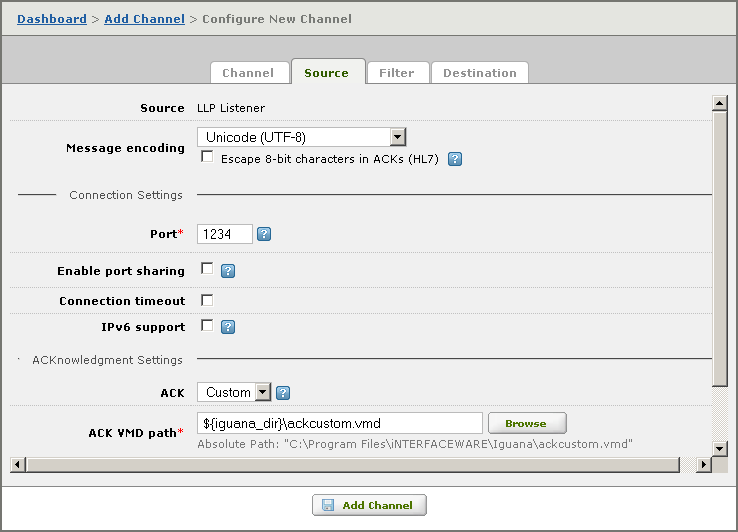Check the Connection timeout box

(207, 300)
